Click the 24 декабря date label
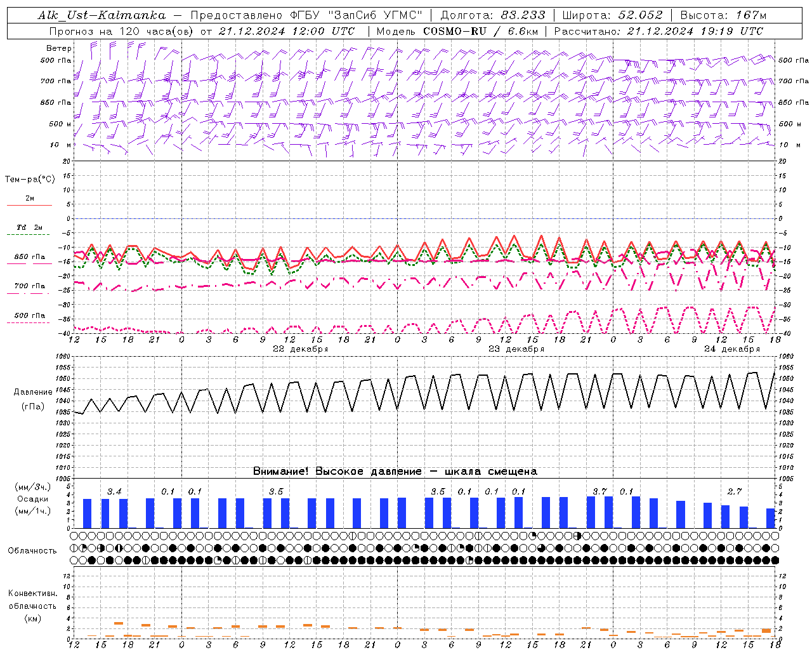The image size is (812, 650). pyautogui.click(x=731, y=349)
